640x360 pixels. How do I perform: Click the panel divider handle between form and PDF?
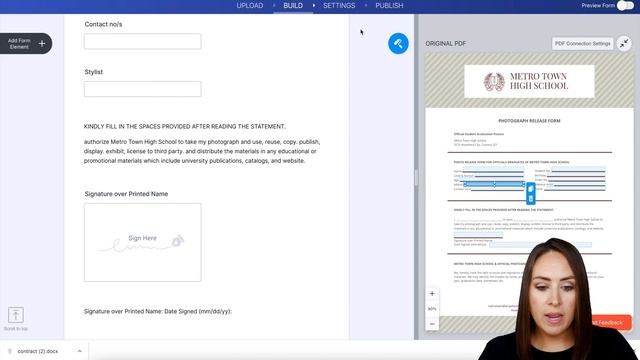tap(416, 178)
